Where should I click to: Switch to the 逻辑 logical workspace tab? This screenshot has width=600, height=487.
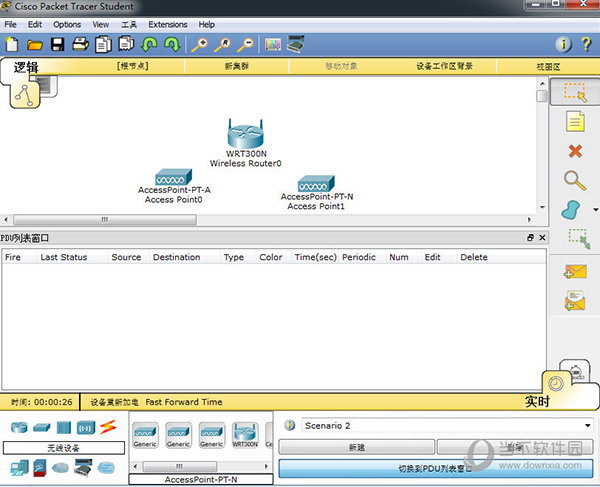coord(26,67)
